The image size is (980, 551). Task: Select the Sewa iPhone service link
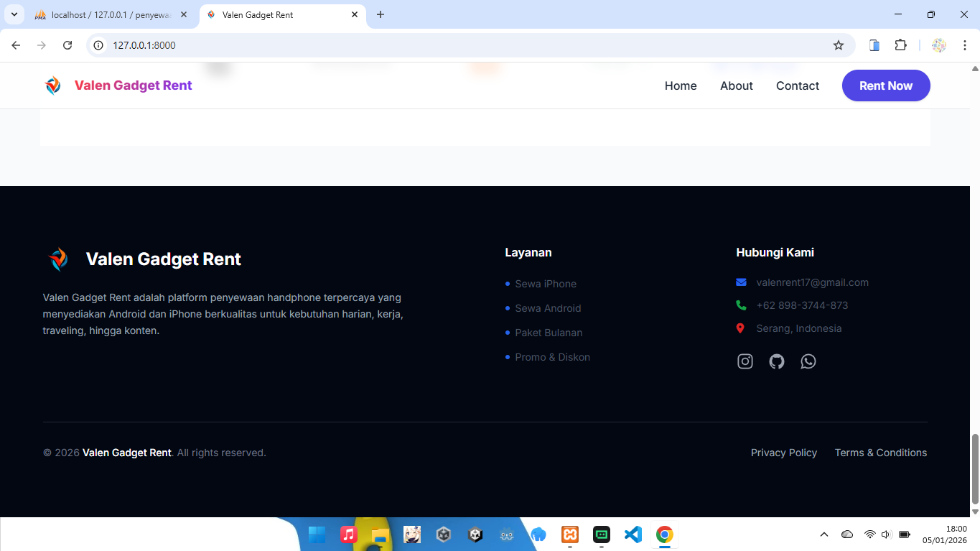546,284
